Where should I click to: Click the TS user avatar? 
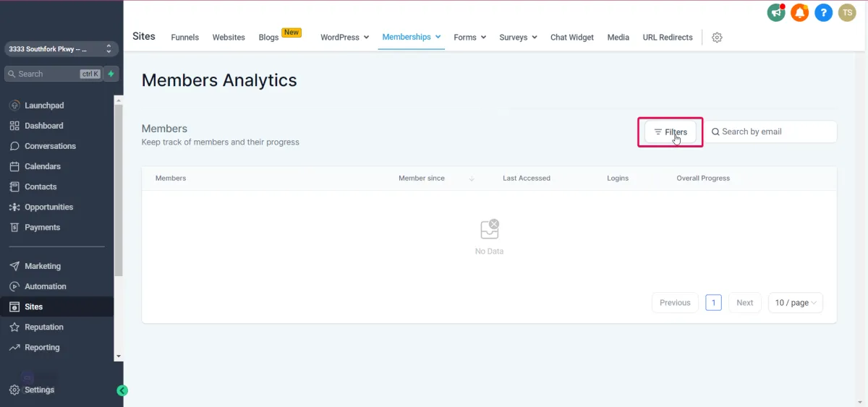[x=847, y=12]
